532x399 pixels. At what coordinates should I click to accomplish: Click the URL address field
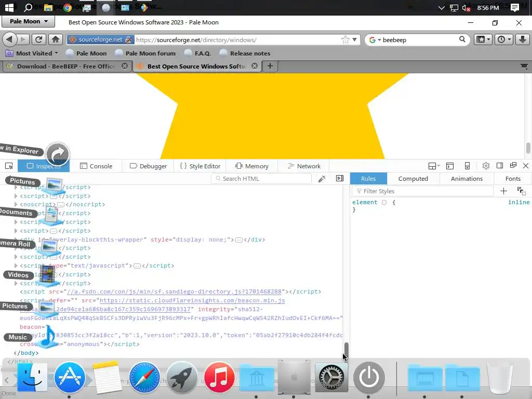pyautogui.click(x=237, y=39)
